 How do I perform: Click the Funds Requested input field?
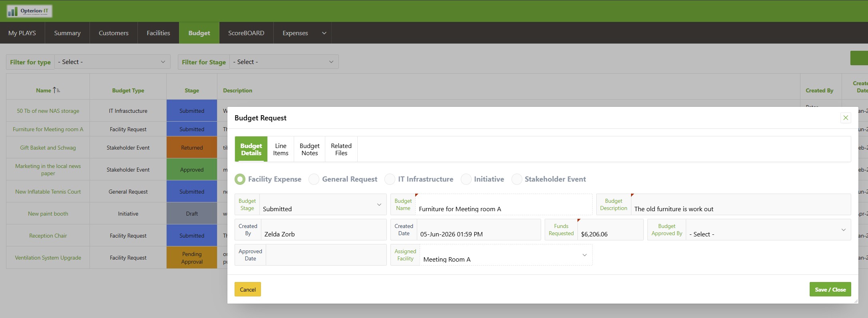[610, 230]
